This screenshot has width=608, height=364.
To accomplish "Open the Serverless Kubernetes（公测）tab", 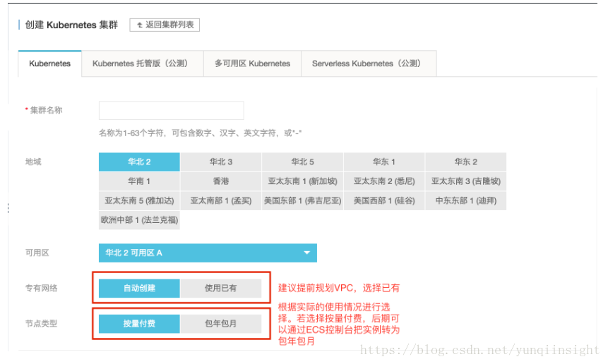I will click(369, 63).
